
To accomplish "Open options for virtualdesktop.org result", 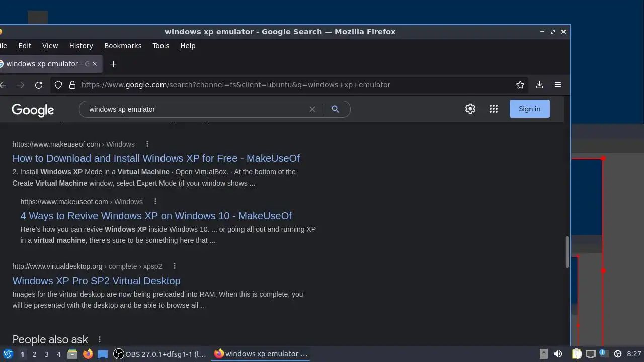I will point(175,266).
